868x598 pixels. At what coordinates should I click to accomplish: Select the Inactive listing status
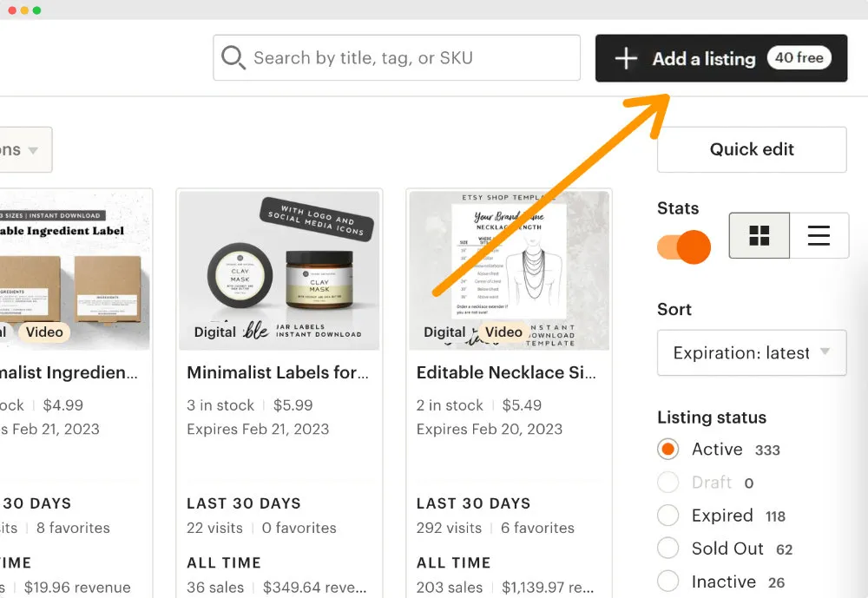tap(667, 582)
